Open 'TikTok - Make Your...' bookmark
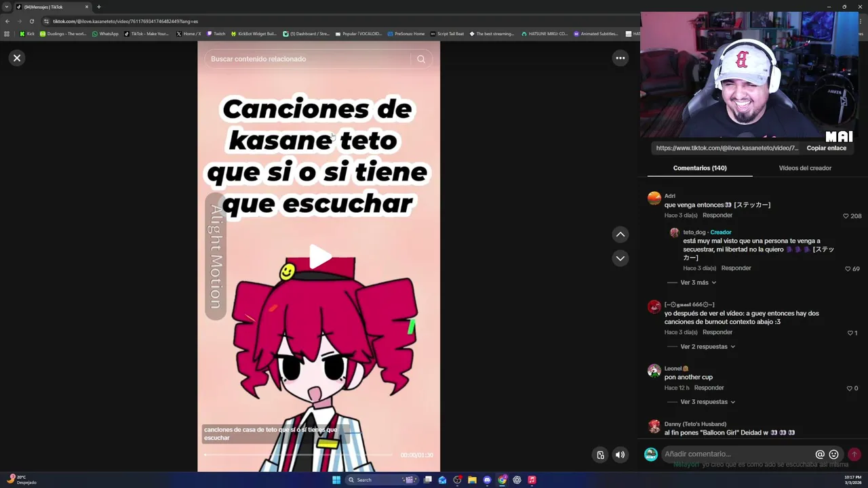 click(x=146, y=34)
